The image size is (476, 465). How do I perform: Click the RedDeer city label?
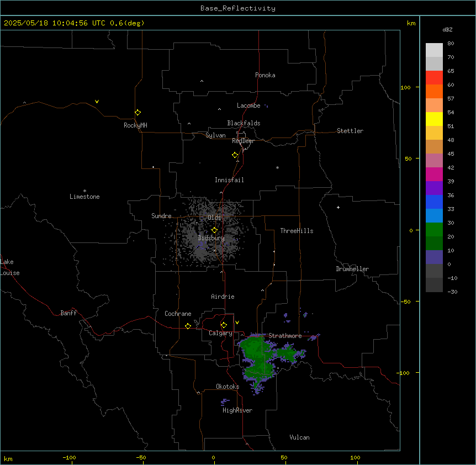(243, 141)
